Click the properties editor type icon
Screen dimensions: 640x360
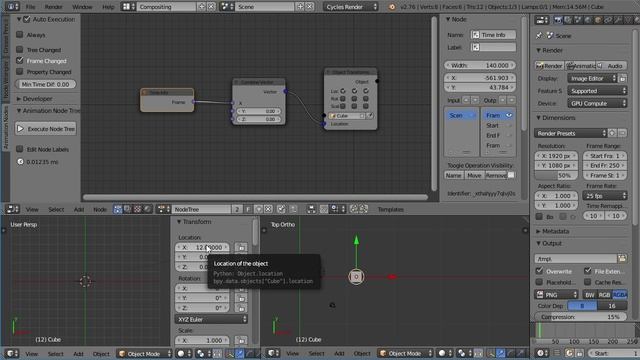[x=542, y=20]
